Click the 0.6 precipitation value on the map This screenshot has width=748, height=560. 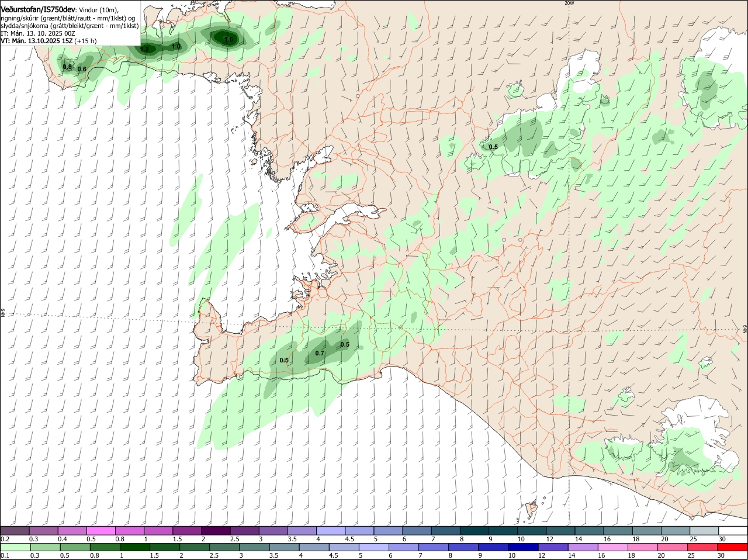(x=82, y=70)
